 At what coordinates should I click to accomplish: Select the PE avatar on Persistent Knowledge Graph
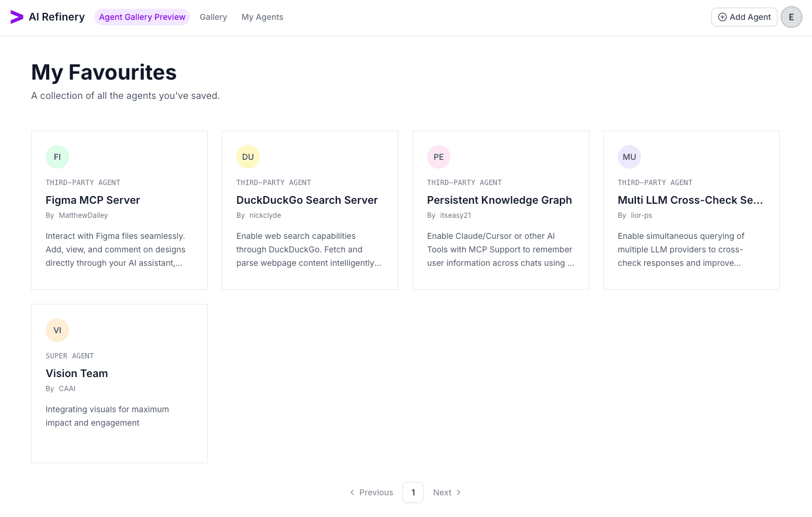(x=439, y=156)
